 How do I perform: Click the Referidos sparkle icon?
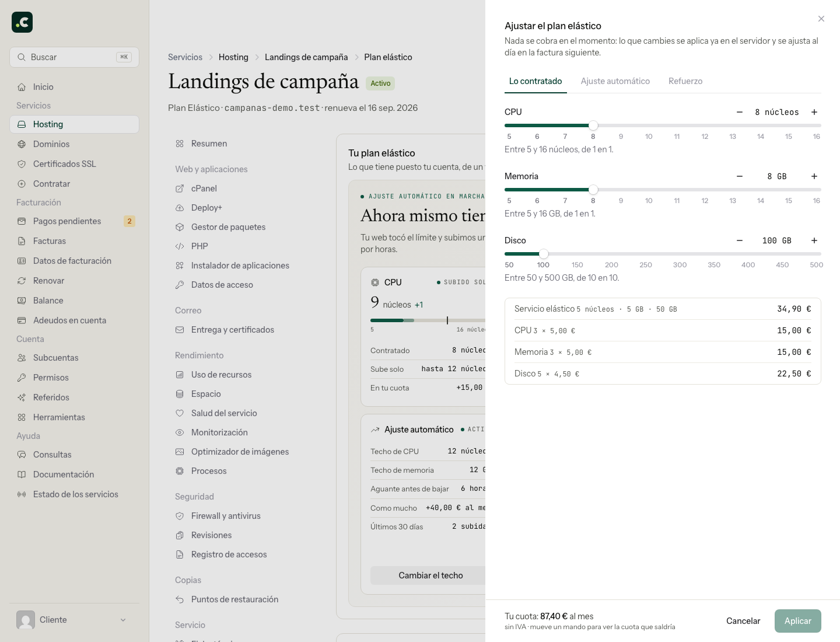click(x=22, y=397)
